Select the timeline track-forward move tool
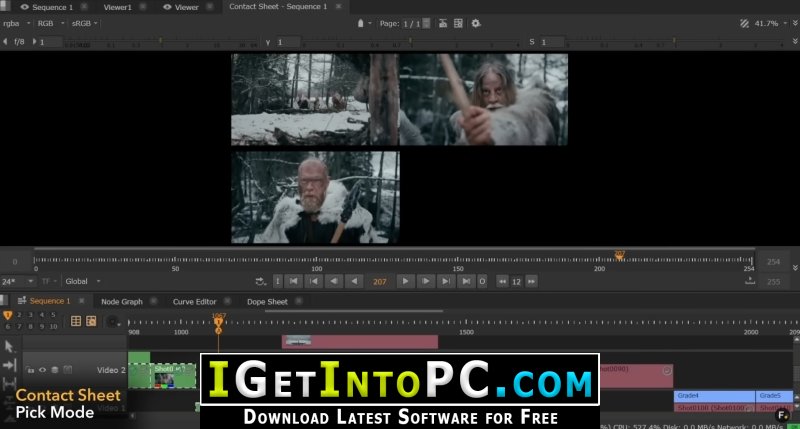The width and height of the screenshot is (800, 429). click(9, 365)
